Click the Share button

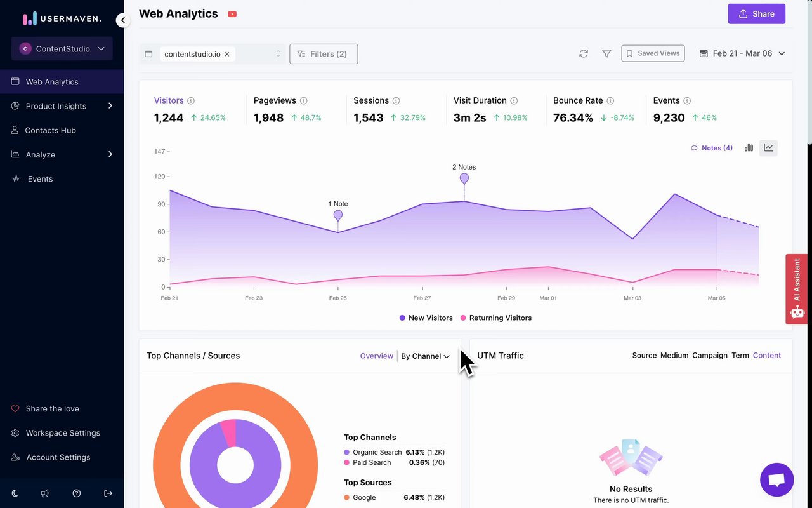[x=756, y=14]
